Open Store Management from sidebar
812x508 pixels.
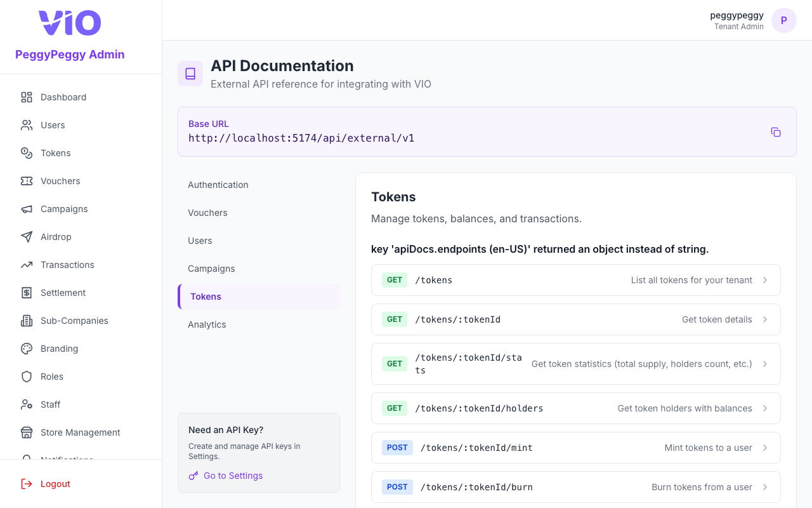coord(81,432)
